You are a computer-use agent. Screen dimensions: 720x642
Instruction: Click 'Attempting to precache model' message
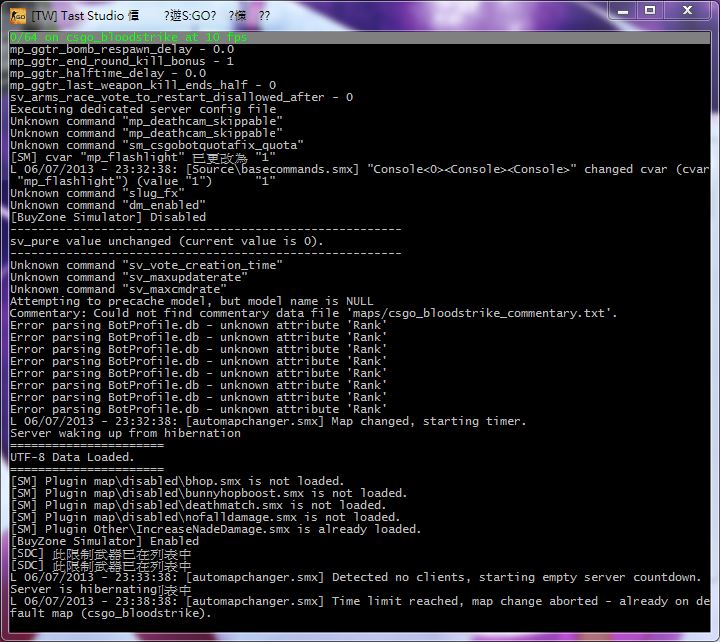(x=191, y=301)
